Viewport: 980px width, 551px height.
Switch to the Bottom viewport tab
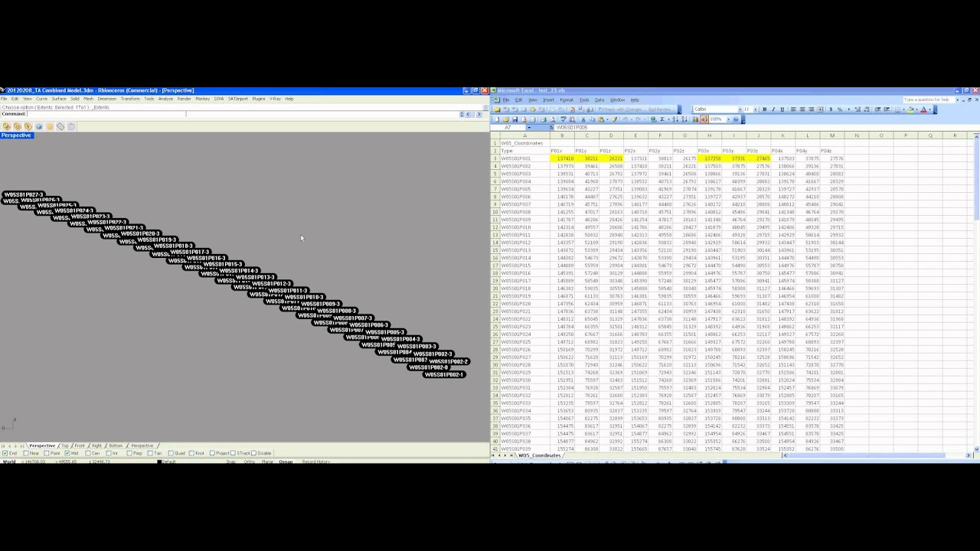(x=116, y=445)
